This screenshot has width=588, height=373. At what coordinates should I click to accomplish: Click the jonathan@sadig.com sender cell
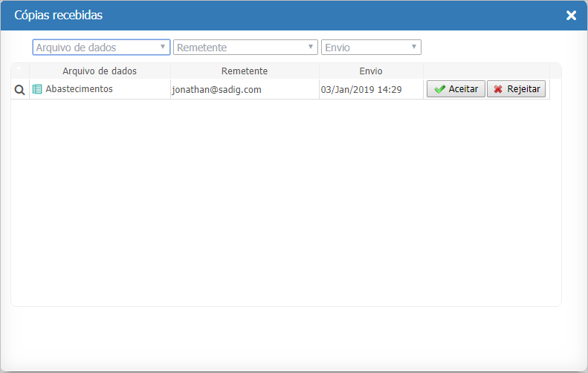click(x=216, y=90)
